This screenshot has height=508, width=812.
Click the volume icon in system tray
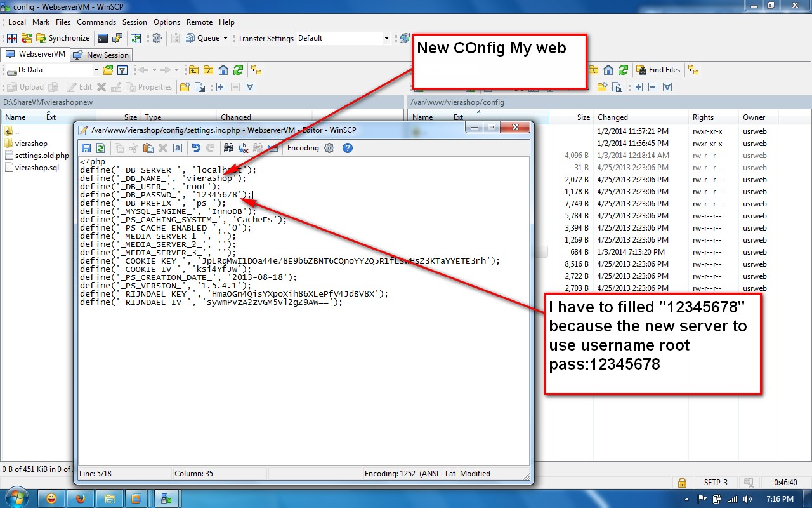[x=747, y=498]
